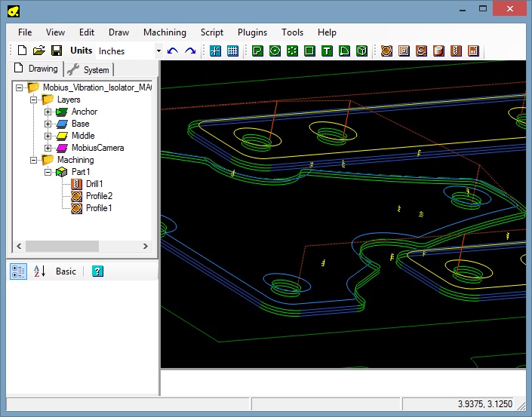Toggle alphabetical property sorting

[39, 271]
